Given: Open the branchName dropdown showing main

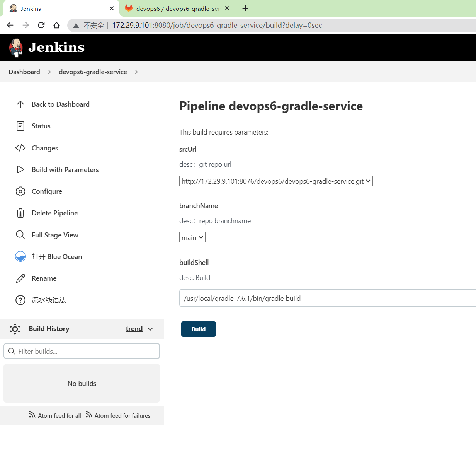Looking at the screenshot, I should pos(192,237).
